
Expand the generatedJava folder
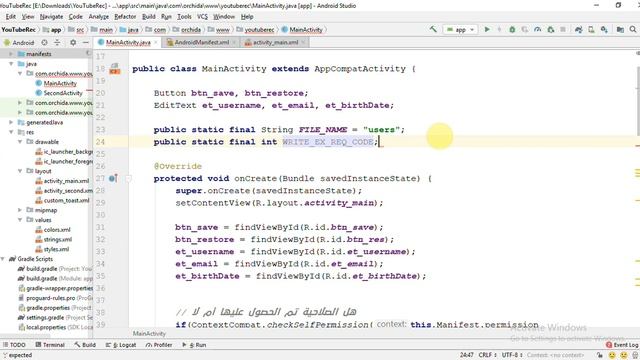click(11, 122)
